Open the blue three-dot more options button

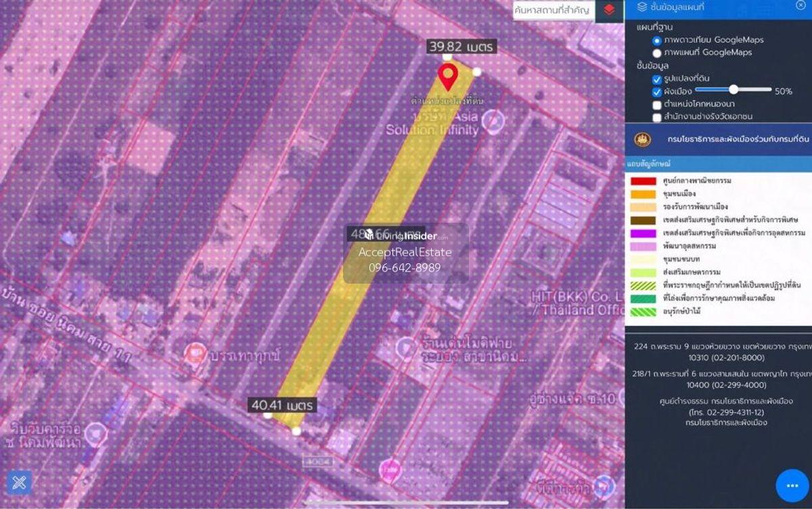click(x=792, y=485)
